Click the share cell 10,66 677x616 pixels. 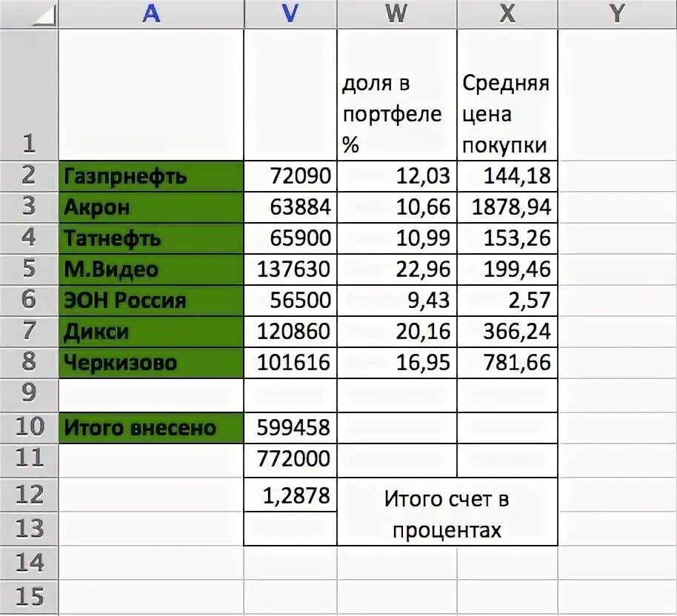(397, 207)
